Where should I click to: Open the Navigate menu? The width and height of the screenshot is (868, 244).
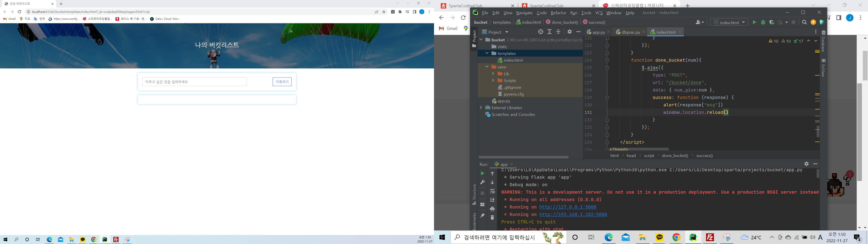click(524, 13)
